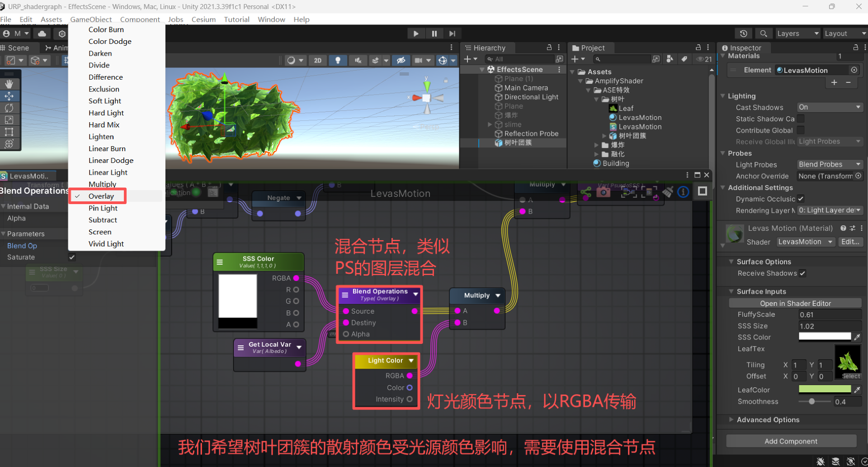This screenshot has width=868, height=467.
Task: Select the Move tool in Scene
Action: pos(9,96)
